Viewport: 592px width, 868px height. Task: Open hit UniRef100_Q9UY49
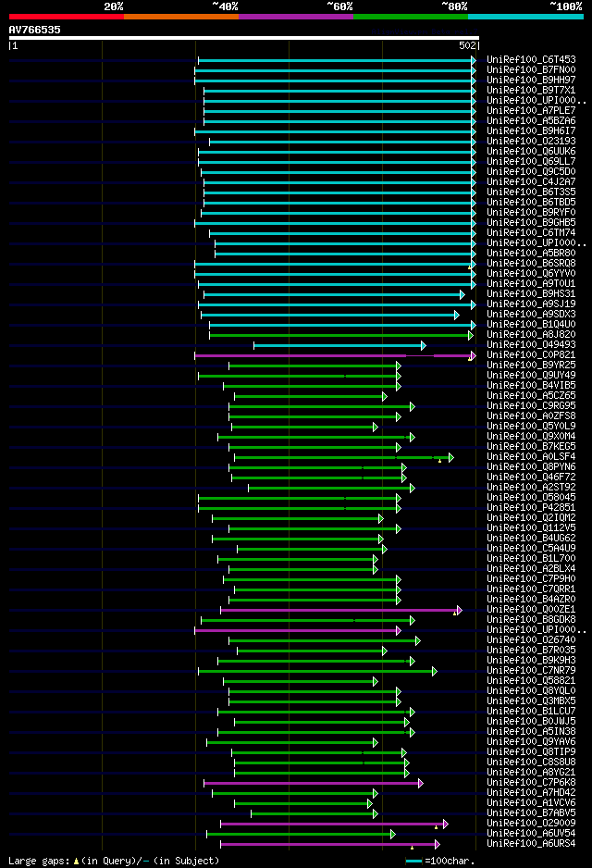(x=531, y=376)
